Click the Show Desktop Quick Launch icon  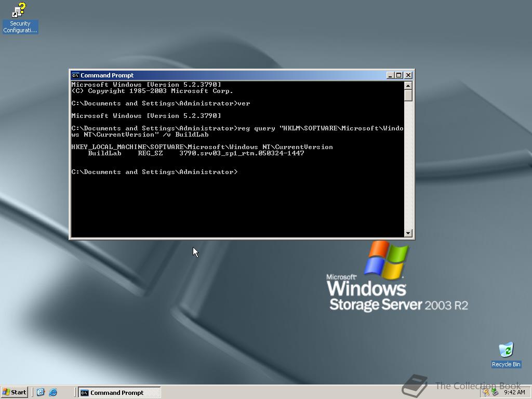point(41,392)
